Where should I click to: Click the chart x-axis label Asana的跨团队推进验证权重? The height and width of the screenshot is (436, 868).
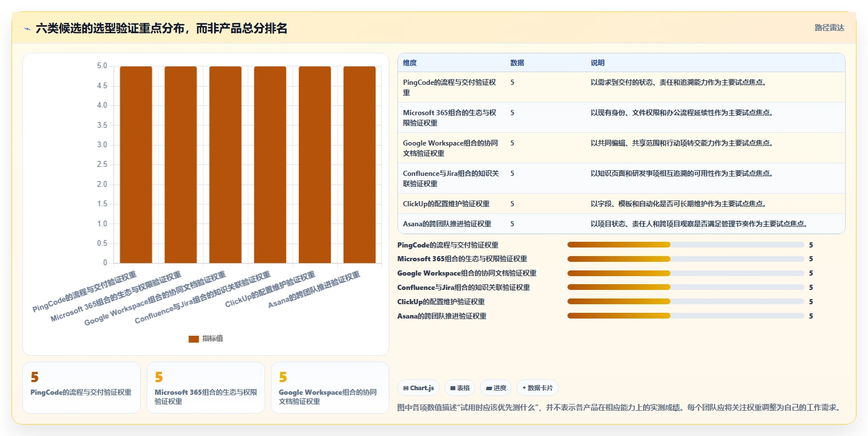pyautogui.click(x=314, y=290)
